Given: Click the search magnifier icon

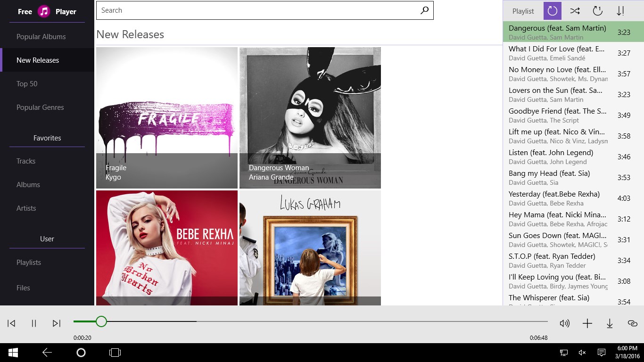Looking at the screenshot, I should coord(425,10).
